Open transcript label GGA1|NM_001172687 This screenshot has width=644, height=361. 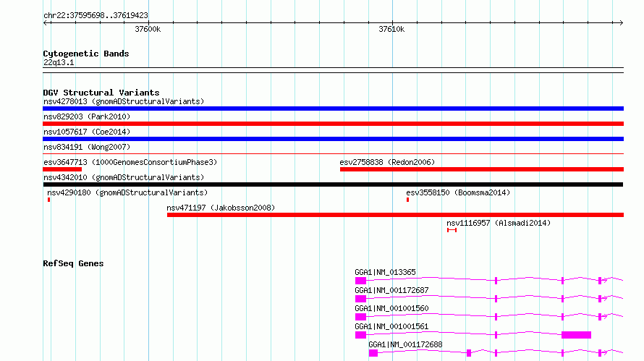click(391, 290)
